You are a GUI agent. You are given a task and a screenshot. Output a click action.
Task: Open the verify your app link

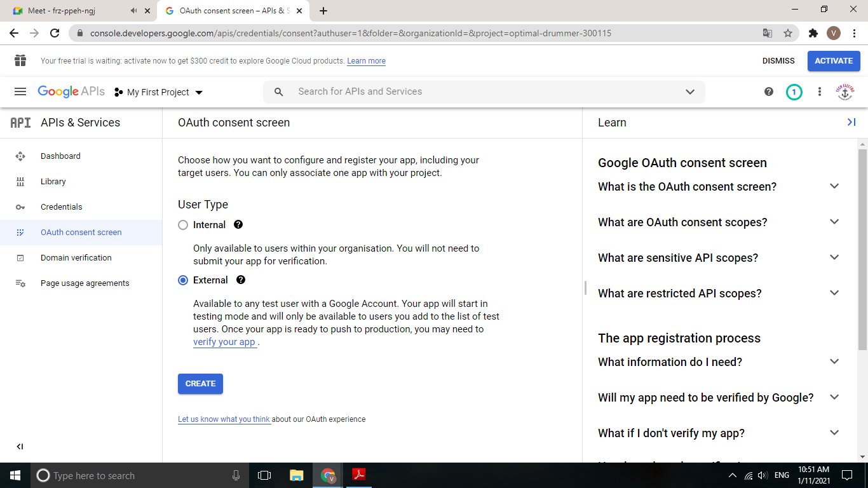tap(224, 342)
